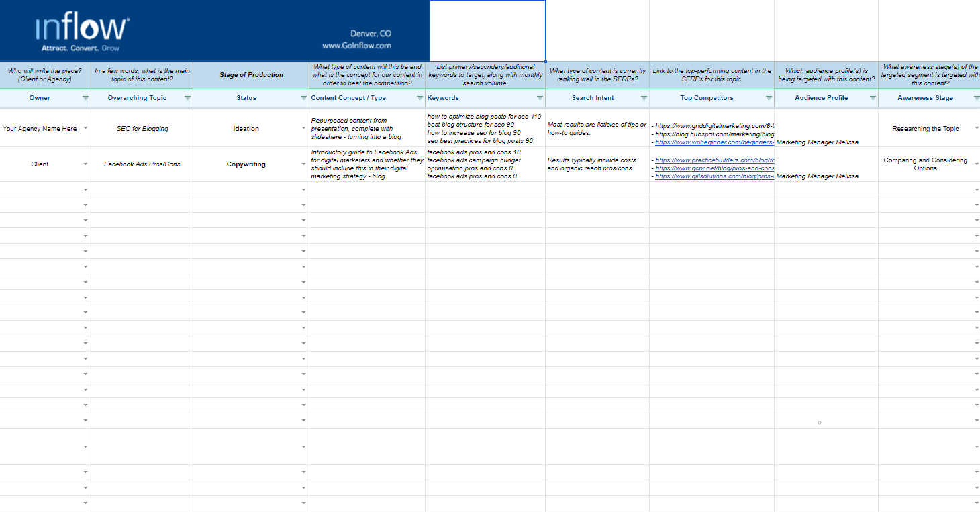
Task: Open the Status dropdown showing Ideation
Action: click(303, 128)
